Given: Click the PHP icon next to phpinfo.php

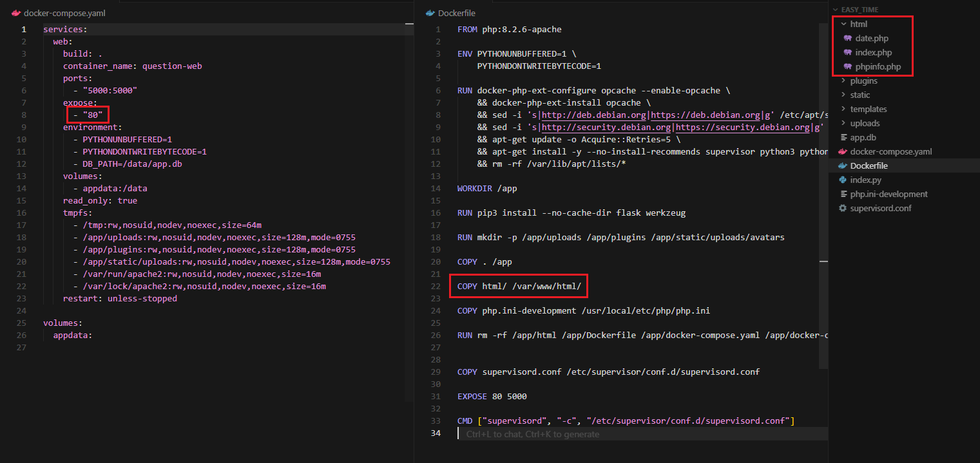Looking at the screenshot, I should 848,67.
